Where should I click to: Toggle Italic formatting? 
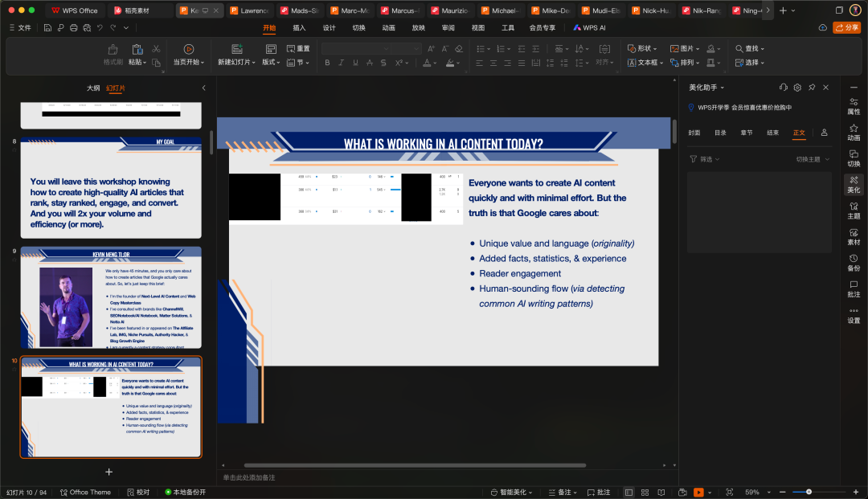[x=341, y=63]
